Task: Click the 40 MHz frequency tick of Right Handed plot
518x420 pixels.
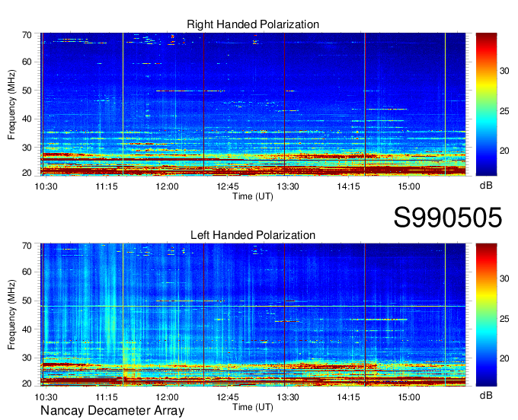Action: pos(27,119)
